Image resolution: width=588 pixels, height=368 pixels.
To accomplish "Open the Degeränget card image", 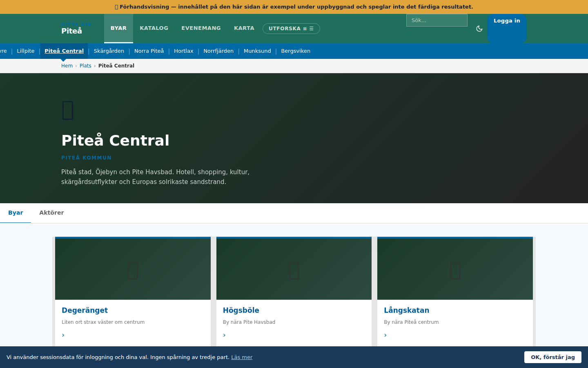I will coord(133,269).
